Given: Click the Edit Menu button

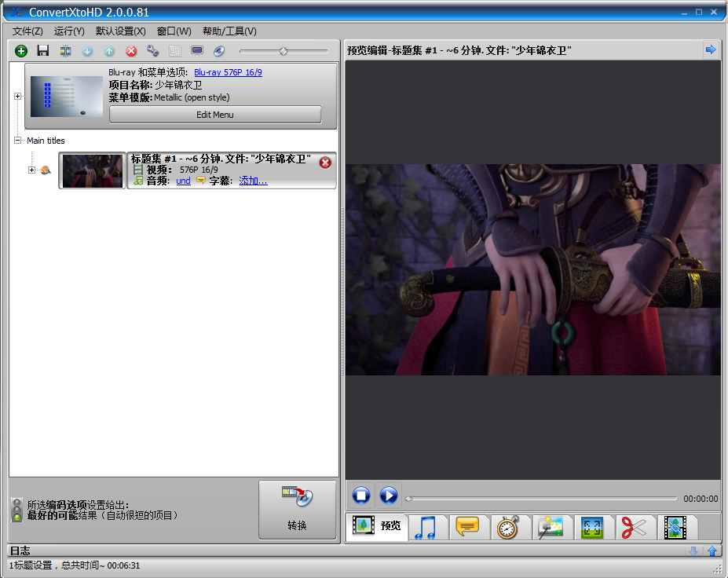Looking at the screenshot, I should click(215, 115).
